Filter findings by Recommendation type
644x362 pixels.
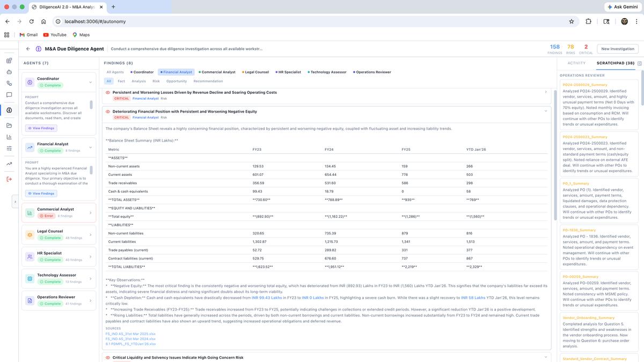208,81
